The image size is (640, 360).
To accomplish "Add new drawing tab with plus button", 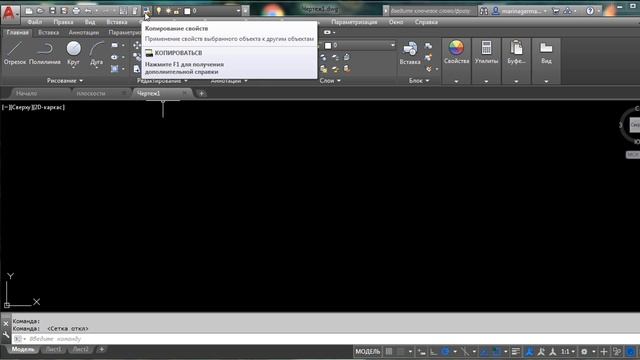I will pos(201,93).
